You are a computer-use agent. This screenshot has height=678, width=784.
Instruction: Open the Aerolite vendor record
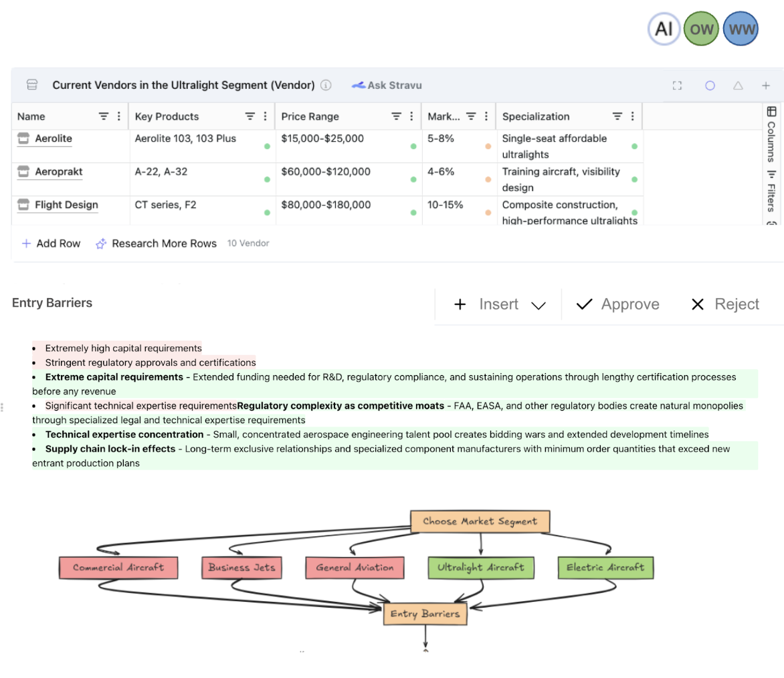coord(54,138)
